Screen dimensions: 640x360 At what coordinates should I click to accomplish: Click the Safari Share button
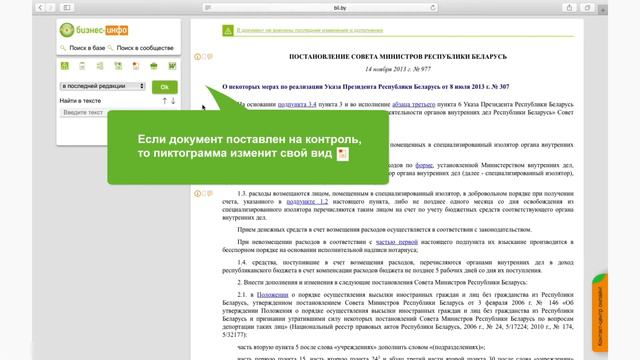pos(569,7)
